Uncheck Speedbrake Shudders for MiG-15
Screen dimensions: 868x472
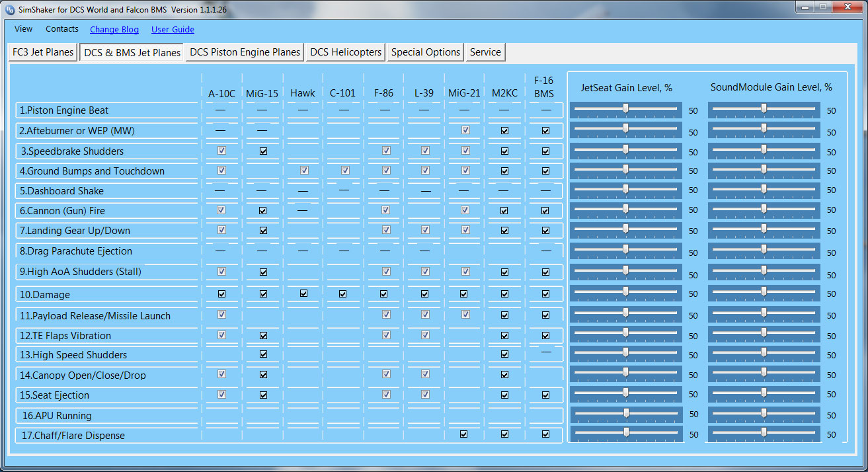pyautogui.click(x=263, y=151)
